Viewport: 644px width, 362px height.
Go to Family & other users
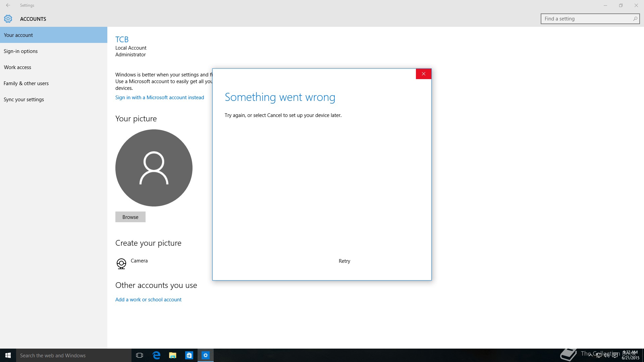pyautogui.click(x=54, y=83)
